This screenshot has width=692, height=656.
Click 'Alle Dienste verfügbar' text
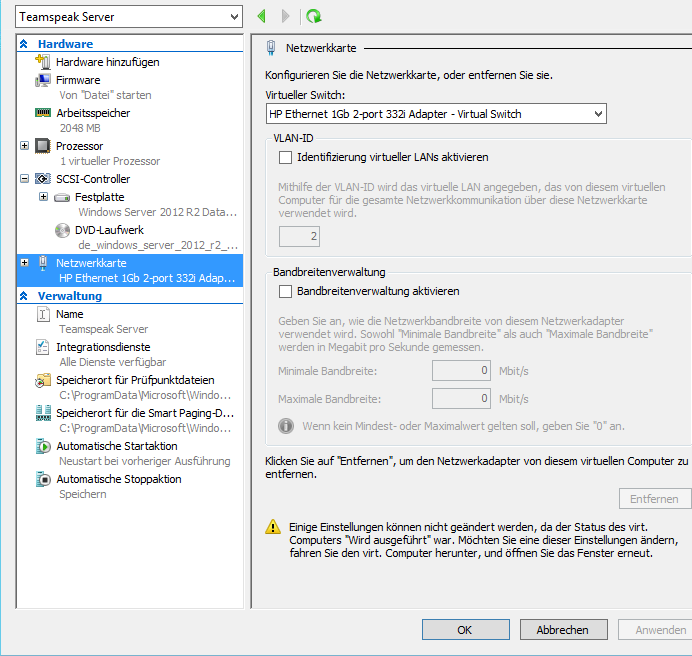(x=113, y=362)
